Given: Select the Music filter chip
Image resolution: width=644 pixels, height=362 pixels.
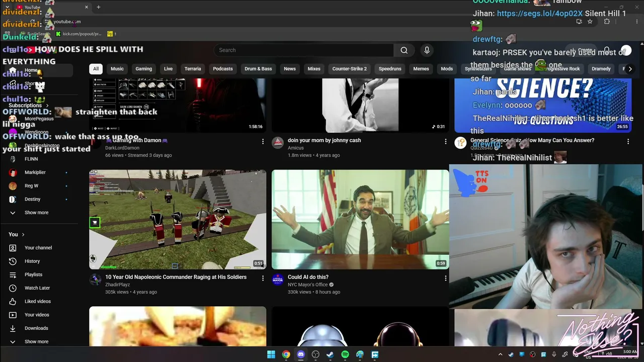Looking at the screenshot, I should [117, 69].
